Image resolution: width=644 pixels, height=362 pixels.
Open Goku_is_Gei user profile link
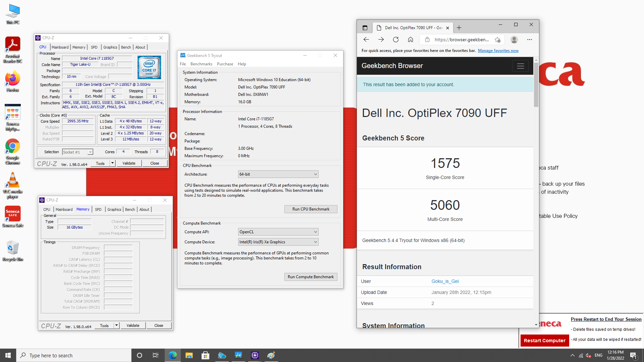[445, 281]
